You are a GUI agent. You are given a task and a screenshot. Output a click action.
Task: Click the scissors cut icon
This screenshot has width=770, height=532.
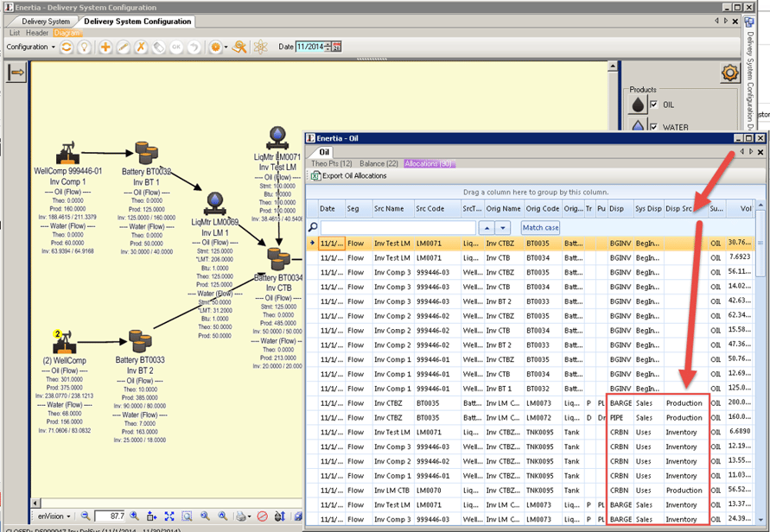[141, 47]
